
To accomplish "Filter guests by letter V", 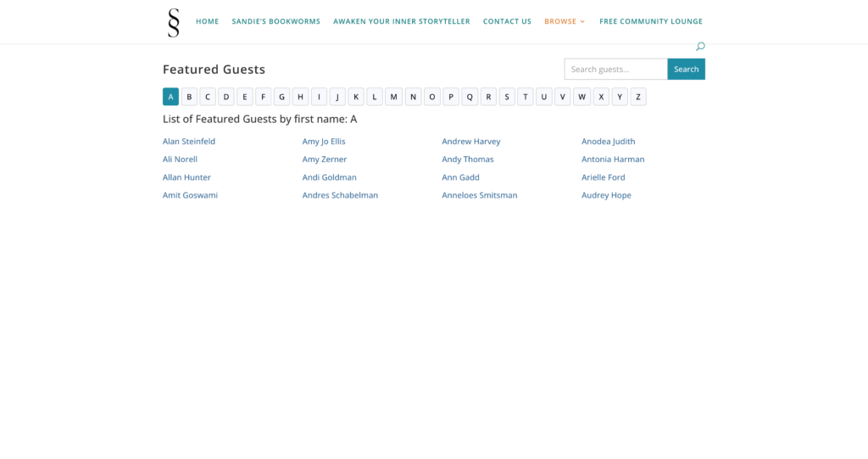I will (563, 97).
